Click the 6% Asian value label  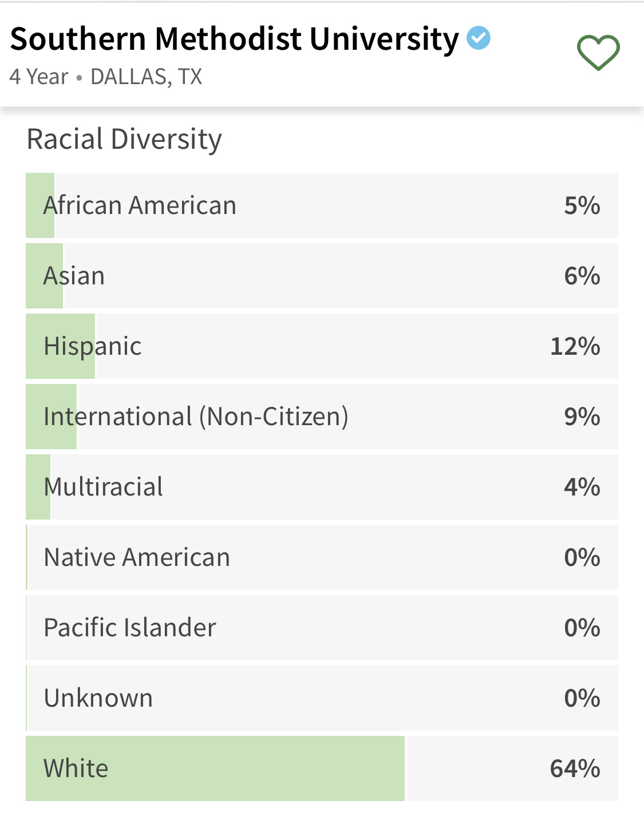coord(582,276)
